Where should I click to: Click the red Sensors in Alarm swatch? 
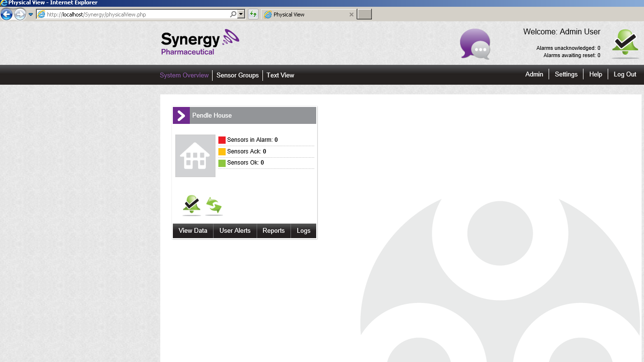point(222,140)
